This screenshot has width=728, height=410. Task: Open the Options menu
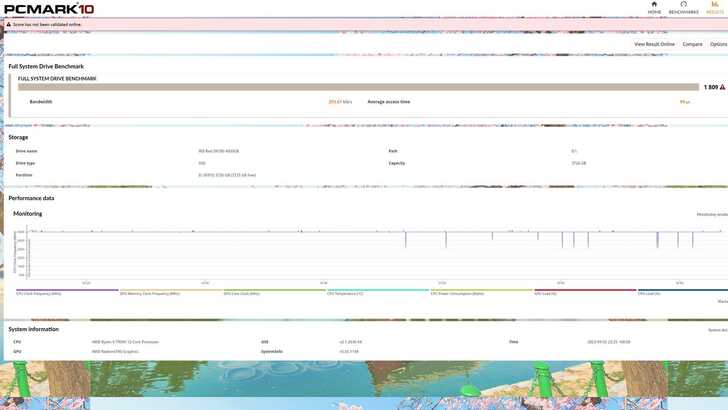click(x=719, y=44)
